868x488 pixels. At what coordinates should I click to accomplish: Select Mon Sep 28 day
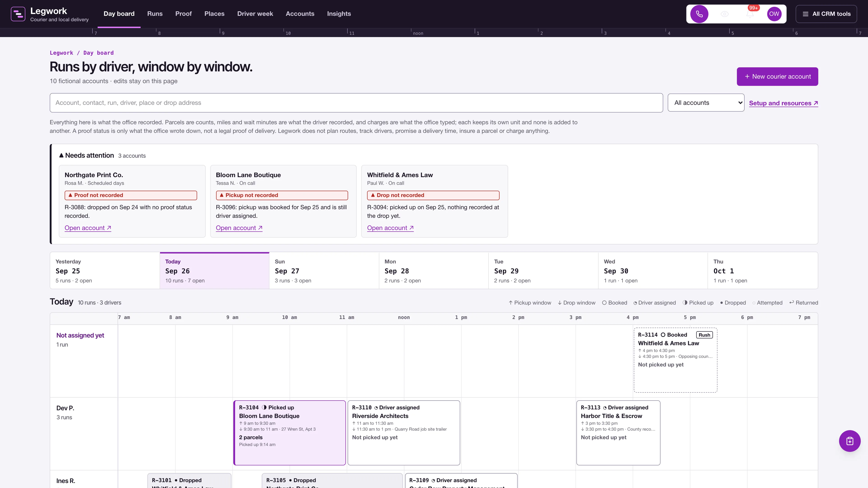click(x=434, y=270)
